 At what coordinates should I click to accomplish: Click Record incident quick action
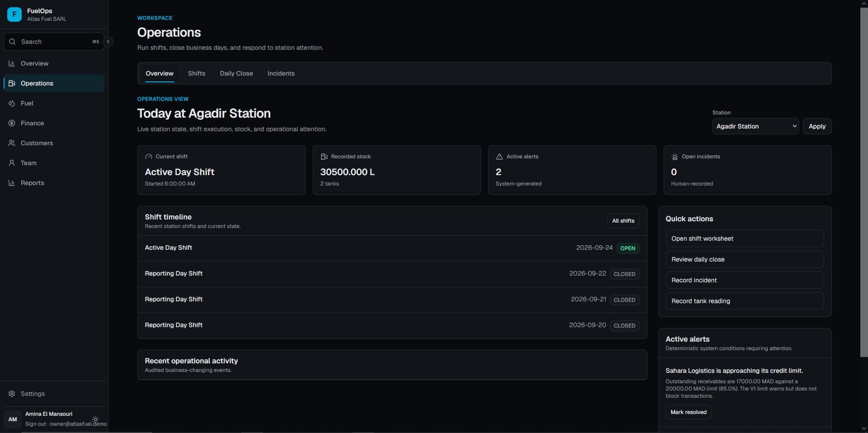(745, 280)
